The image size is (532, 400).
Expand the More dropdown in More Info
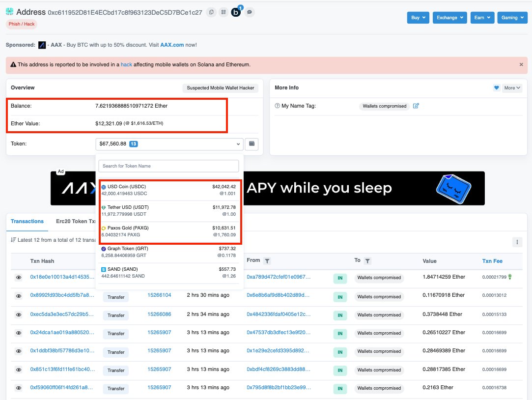tap(512, 88)
